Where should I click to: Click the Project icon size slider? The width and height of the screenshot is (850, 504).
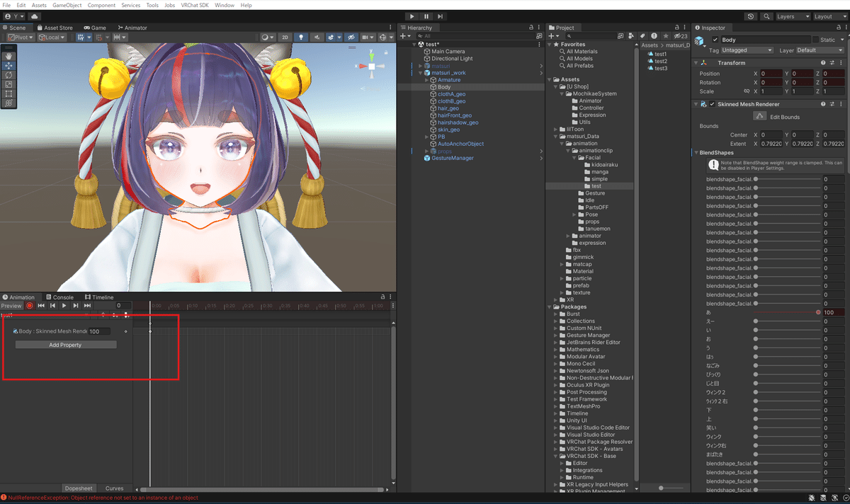click(669, 488)
